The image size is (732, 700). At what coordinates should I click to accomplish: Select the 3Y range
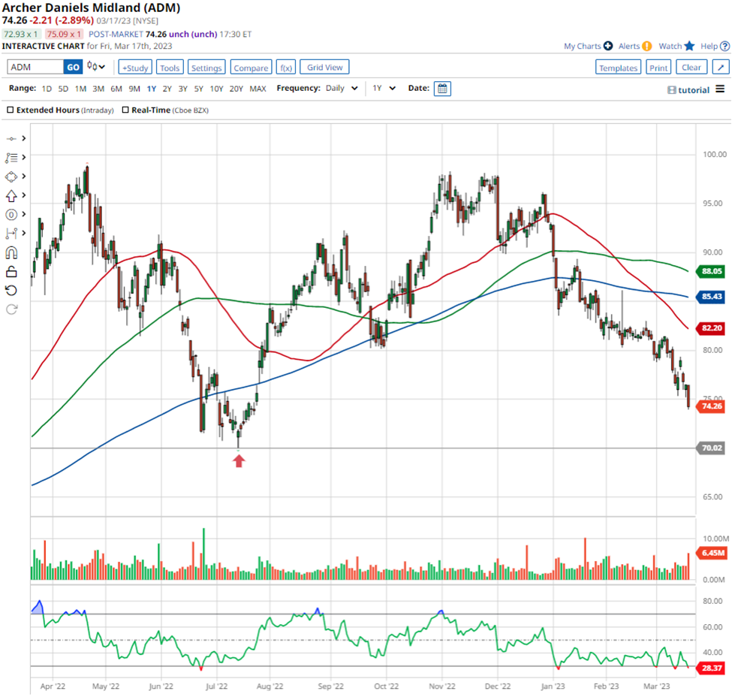pos(182,89)
